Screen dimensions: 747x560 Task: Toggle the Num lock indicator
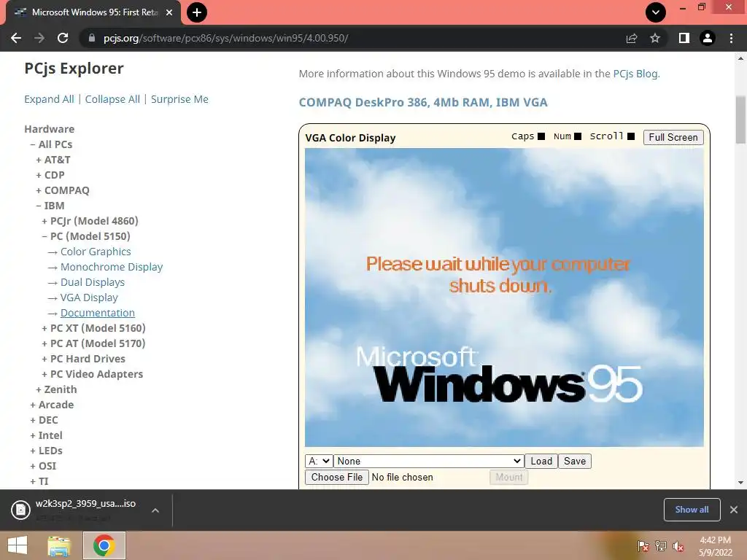click(578, 136)
